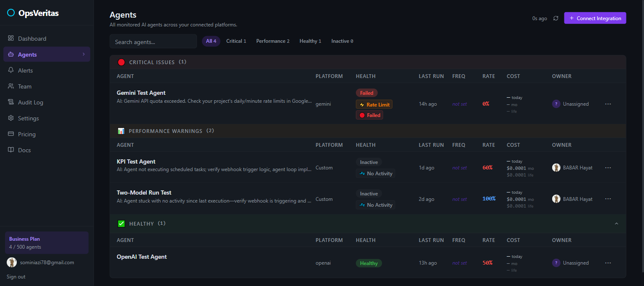Open the OpenAI Test Agent name
The height and width of the screenshot is (286, 644).
tap(142, 257)
